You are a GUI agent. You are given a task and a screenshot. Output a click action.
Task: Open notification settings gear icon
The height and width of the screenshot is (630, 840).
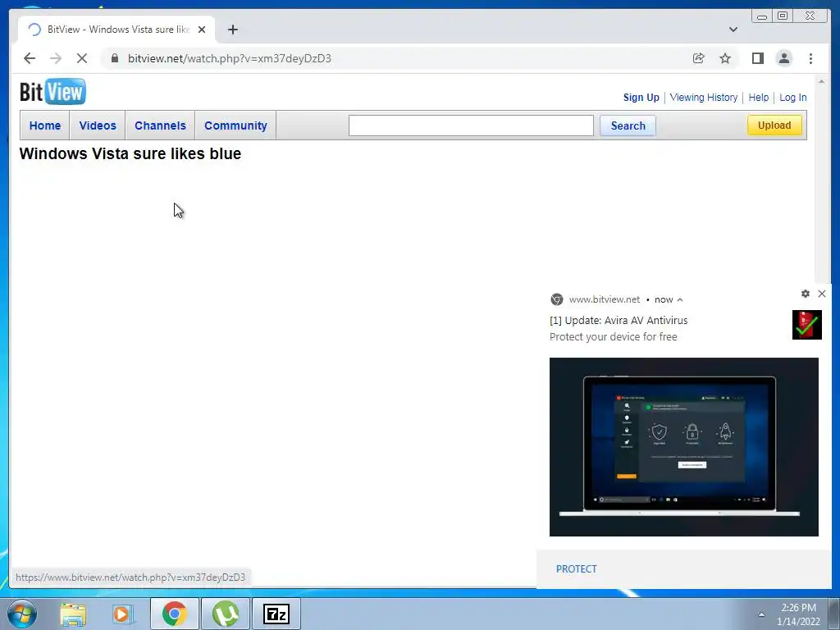(x=806, y=294)
